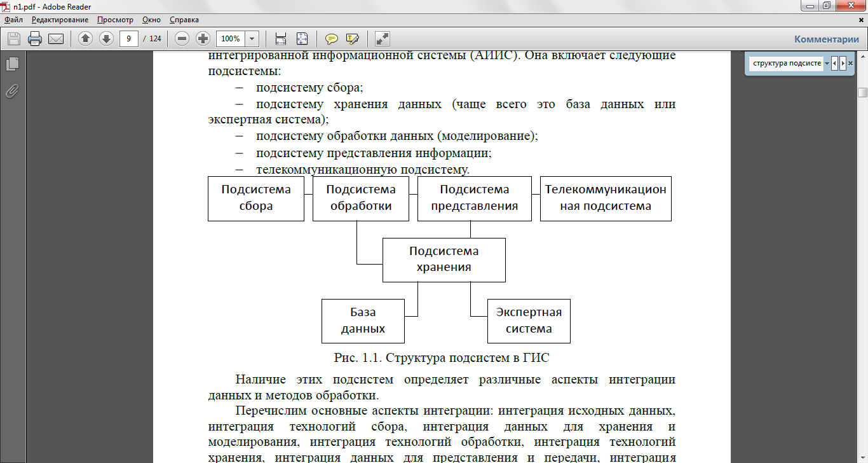This screenshot has width=868, height=463.
Task: Select the fit one full page icon
Action: tap(302, 39)
